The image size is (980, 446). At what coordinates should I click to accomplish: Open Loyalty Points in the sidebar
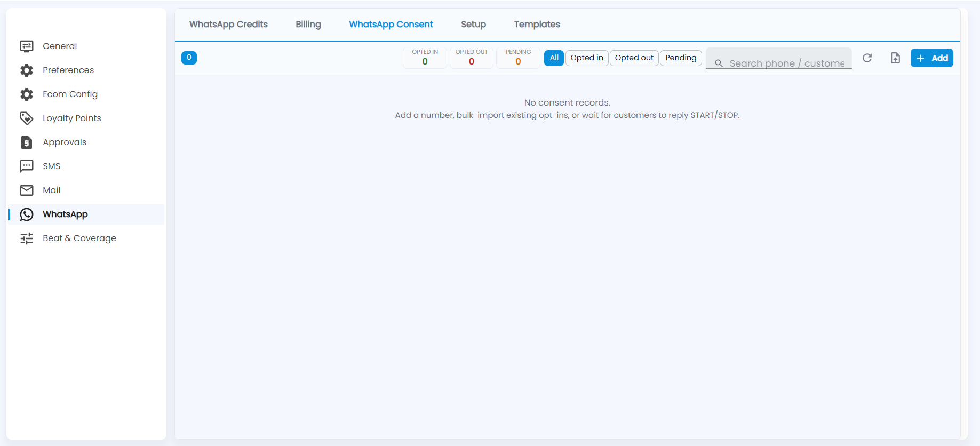86,118
